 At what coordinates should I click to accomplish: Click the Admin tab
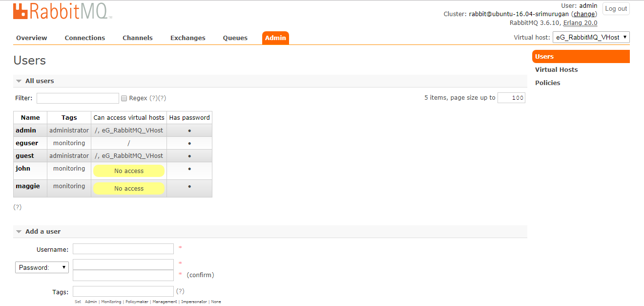(275, 38)
